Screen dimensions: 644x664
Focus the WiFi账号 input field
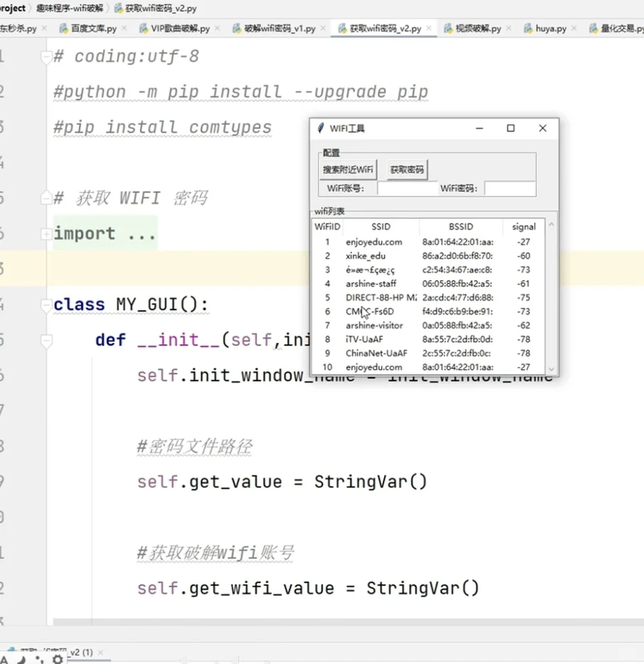408,188
